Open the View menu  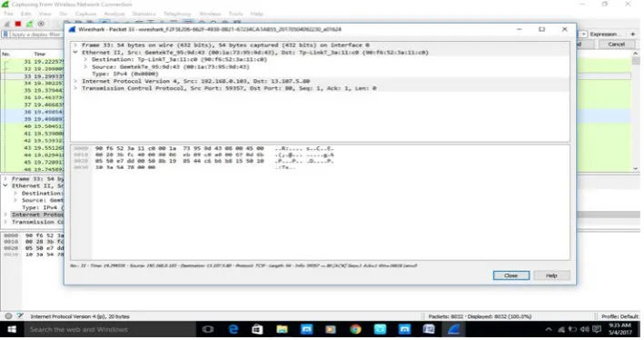45,14
